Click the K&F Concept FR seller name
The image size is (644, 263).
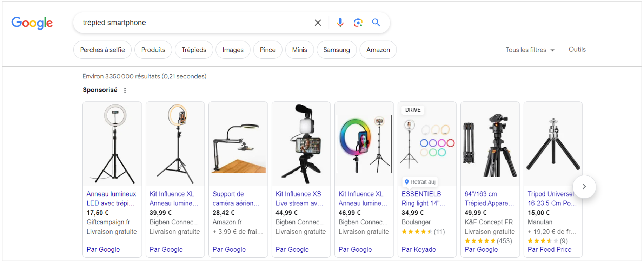point(489,222)
